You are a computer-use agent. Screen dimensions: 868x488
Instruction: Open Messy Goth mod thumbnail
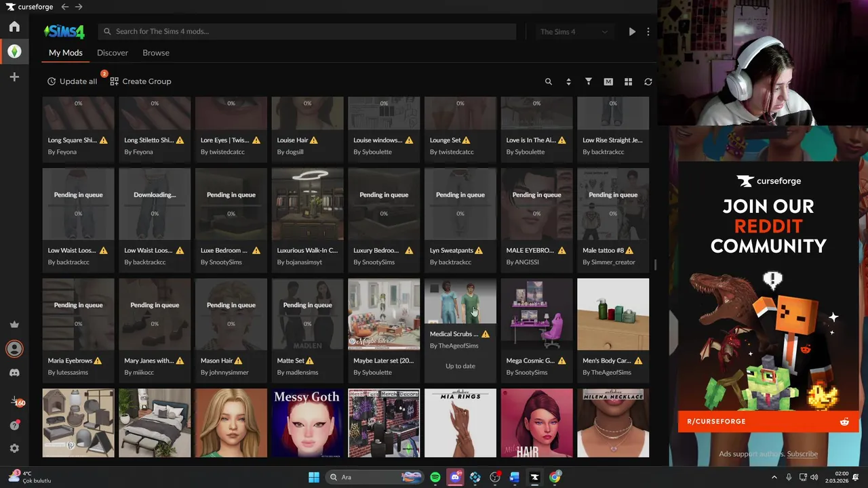pos(308,423)
